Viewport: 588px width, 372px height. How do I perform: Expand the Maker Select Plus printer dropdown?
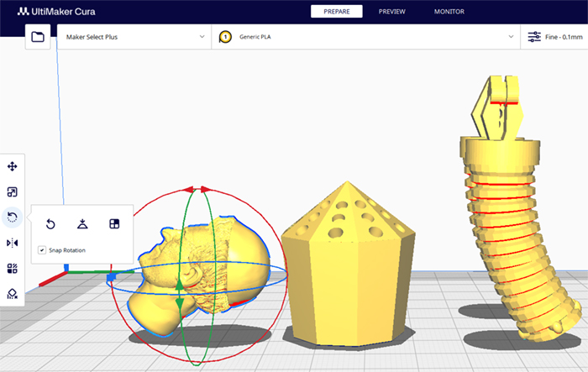coord(134,37)
